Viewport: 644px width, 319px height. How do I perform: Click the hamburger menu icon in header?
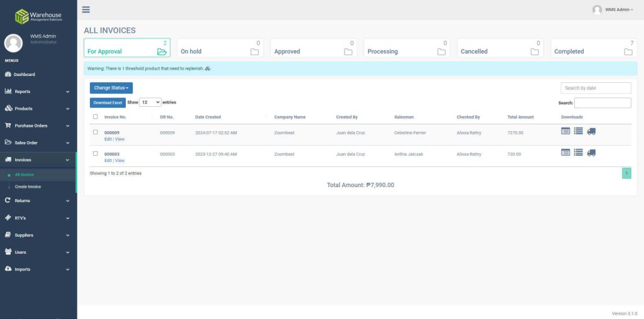86,9
